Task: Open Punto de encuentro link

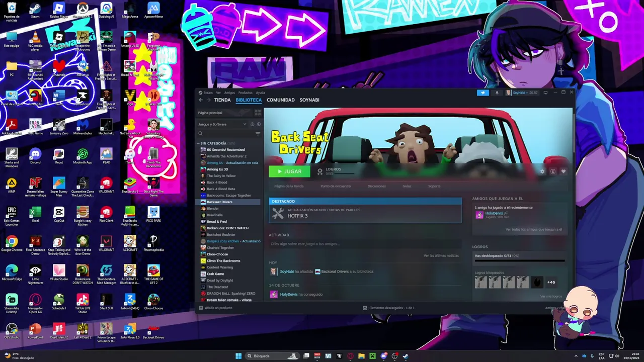Action: (x=336, y=186)
